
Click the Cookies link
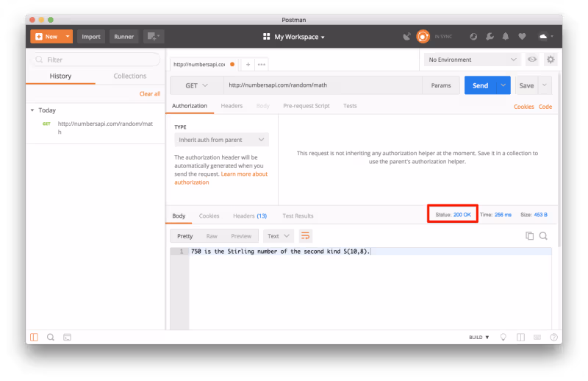(x=523, y=107)
